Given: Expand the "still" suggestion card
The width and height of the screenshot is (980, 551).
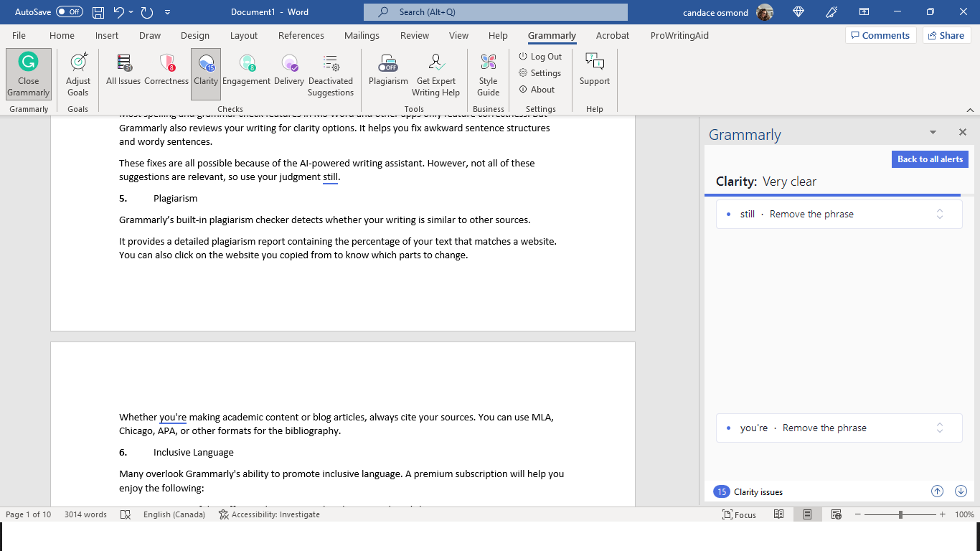Looking at the screenshot, I should click(x=940, y=214).
